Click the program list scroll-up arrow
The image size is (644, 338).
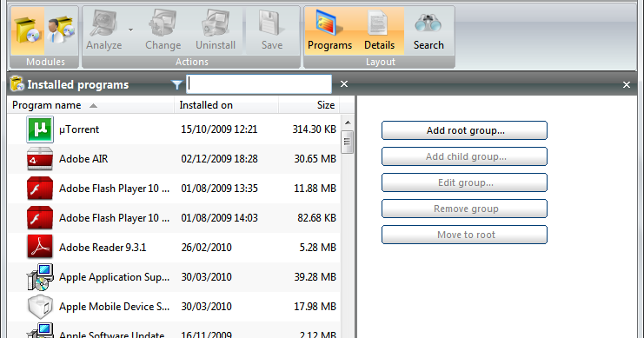[348, 123]
